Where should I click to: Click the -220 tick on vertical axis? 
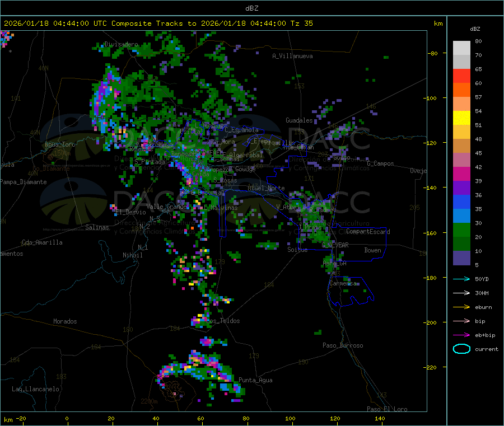[430, 367]
